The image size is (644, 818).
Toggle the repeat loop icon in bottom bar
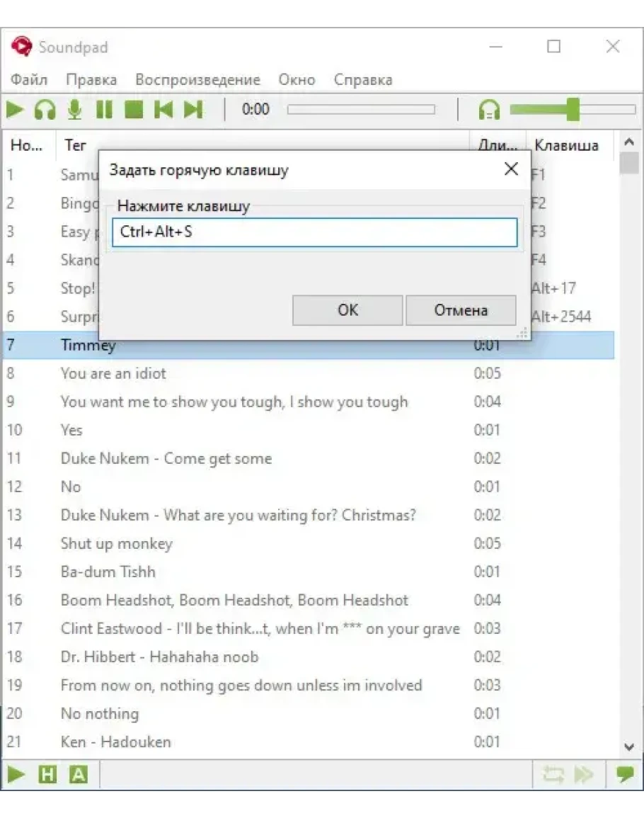[x=553, y=775]
